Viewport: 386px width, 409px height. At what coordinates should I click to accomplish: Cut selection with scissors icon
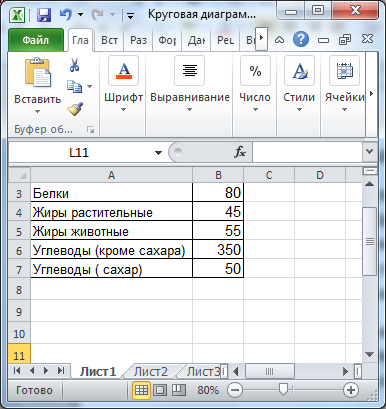tap(75, 65)
